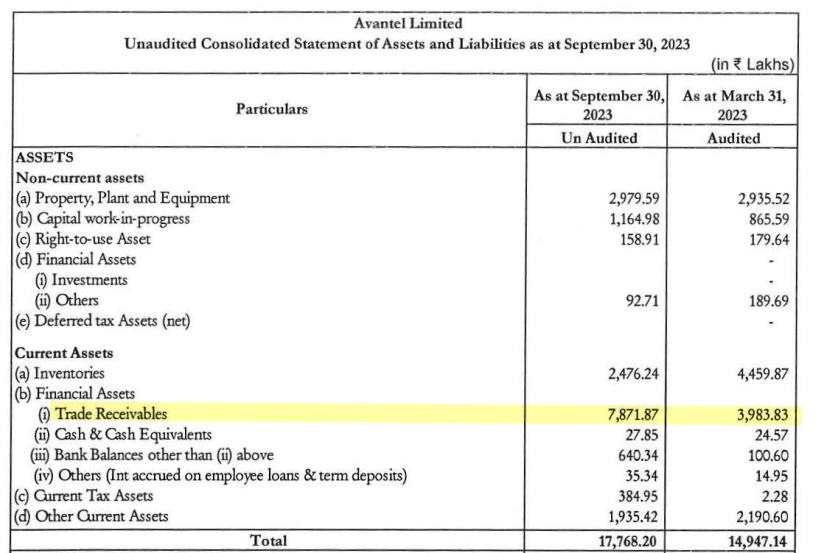Screen dimensions: 828x553
Task: Click the highlighted Trade Receivables row label
Action: pyautogui.click(x=111, y=413)
